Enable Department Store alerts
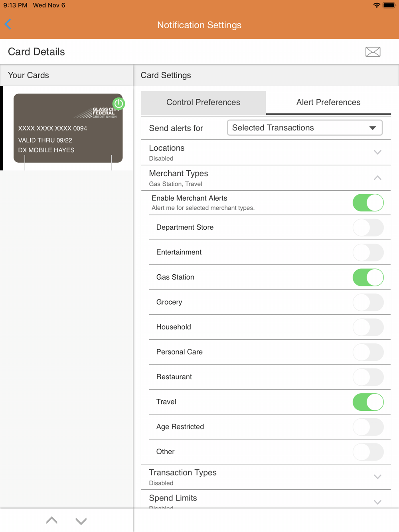The image size is (399, 532). pyautogui.click(x=368, y=227)
